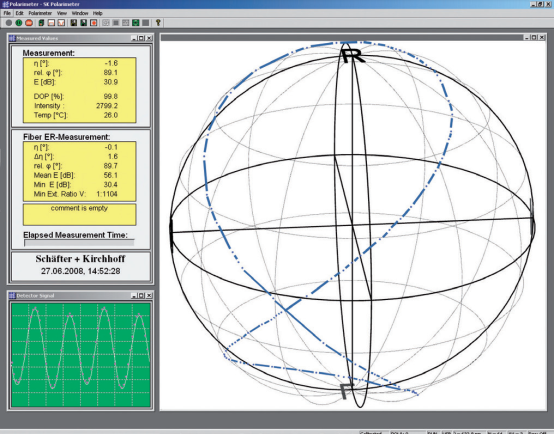The height and width of the screenshot is (435, 554).
Task: Click the Min Ext. Ratio V value 1:1104
Action: pos(107,194)
